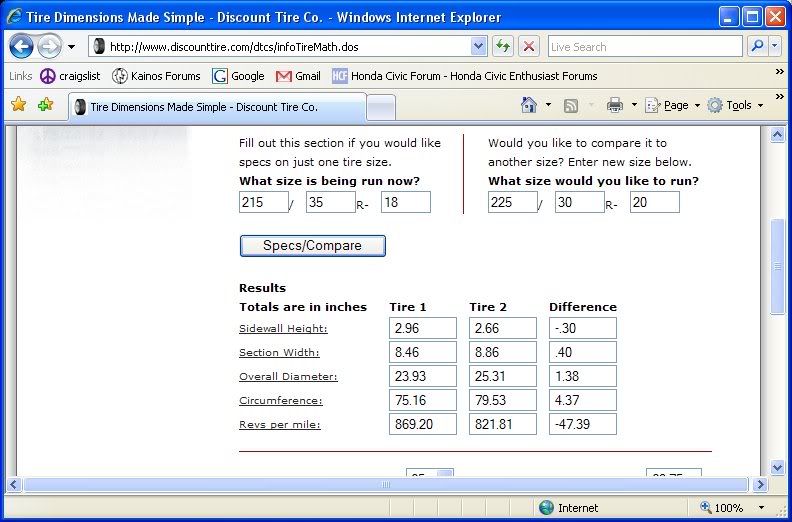Open zoom level dropdown arrow
Screen dimensions: 792x522
tap(761, 508)
